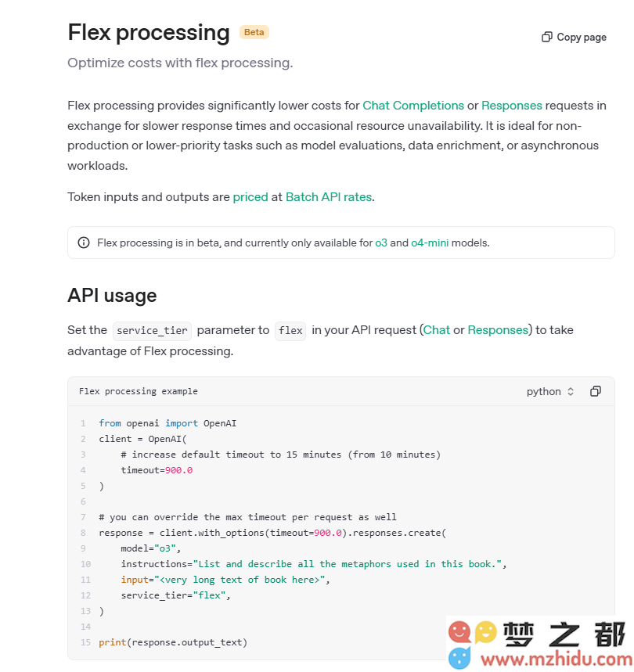This screenshot has width=634, height=672.
Task: Click the 'increase default timeout' code comment
Action: point(280,455)
